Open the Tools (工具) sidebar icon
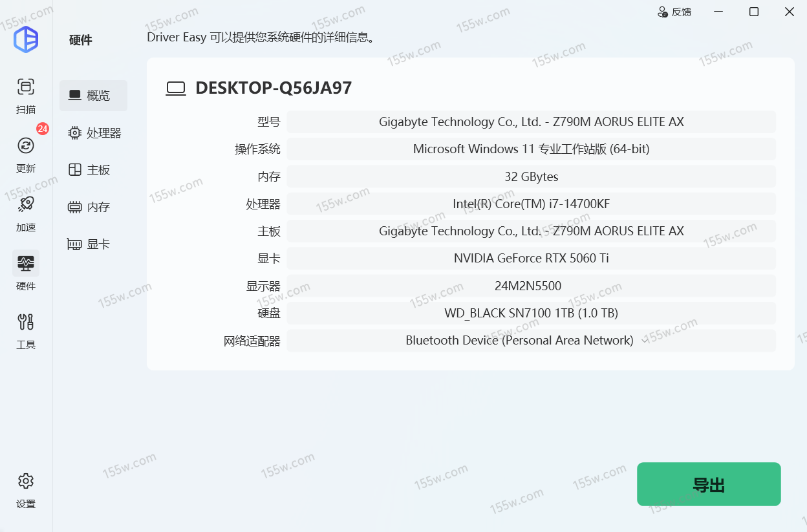807x532 pixels. coord(26,322)
